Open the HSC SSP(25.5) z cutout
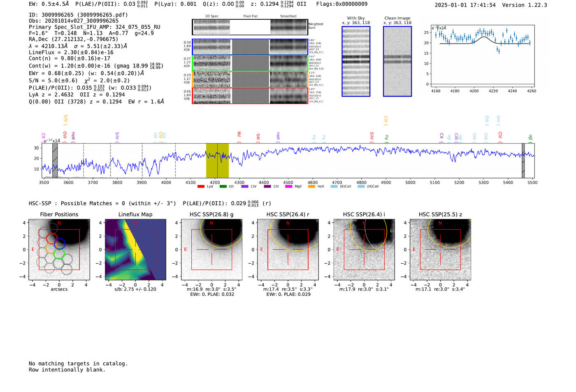Screen dimensions: 576x392 pyautogui.click(x=440, y=250)
